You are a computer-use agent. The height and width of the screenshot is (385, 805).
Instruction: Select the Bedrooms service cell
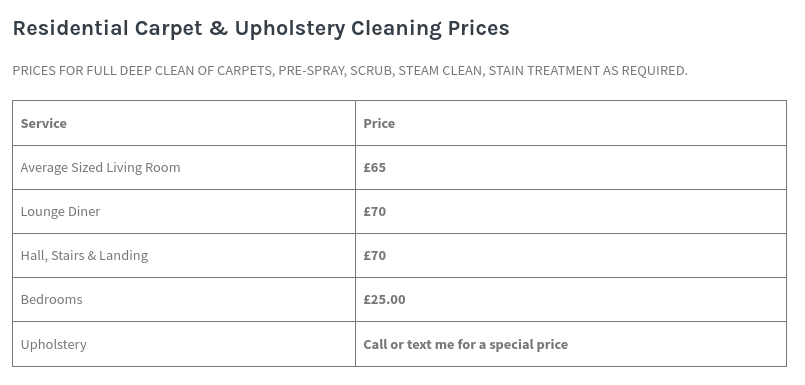(x=184, y=300)
